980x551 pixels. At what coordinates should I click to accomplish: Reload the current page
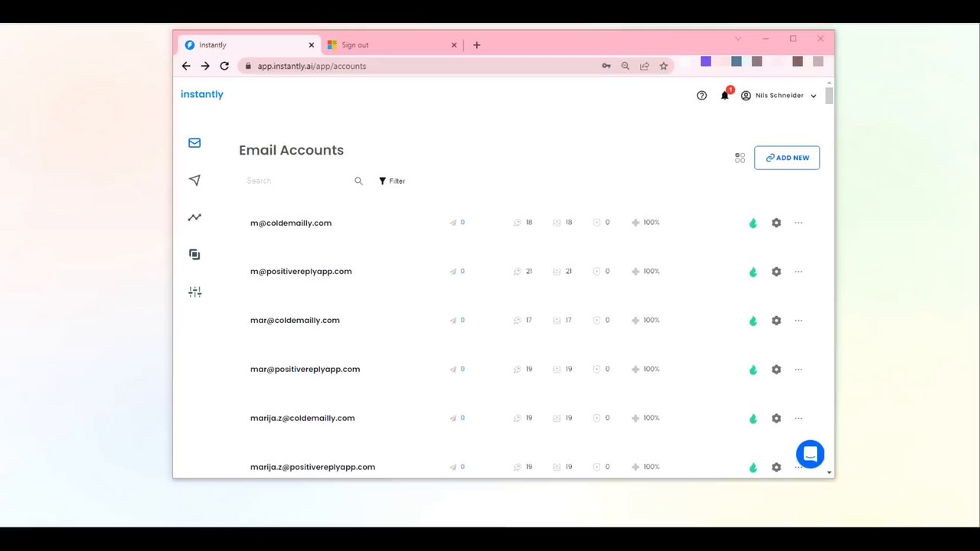point(224,66)
